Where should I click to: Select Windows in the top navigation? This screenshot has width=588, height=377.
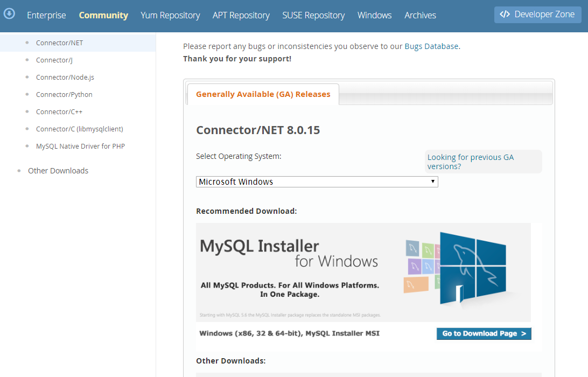click(x=374, y=15)
